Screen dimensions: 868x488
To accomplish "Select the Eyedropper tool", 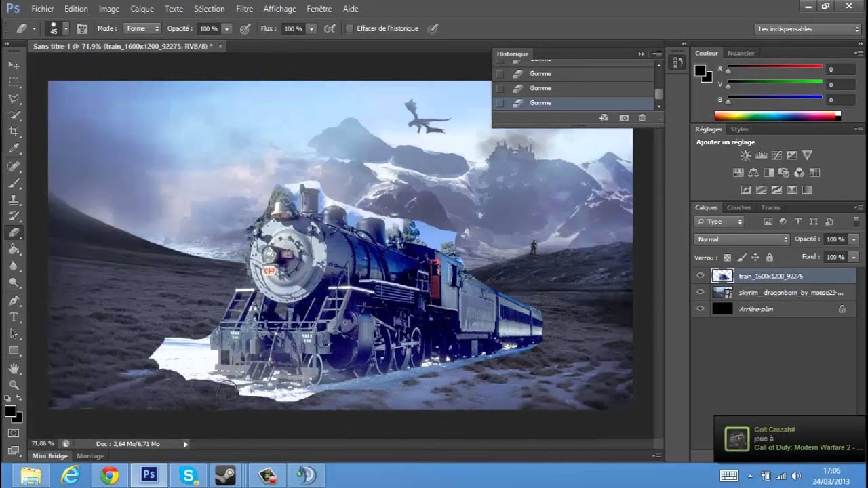I will tap(14, 149).
